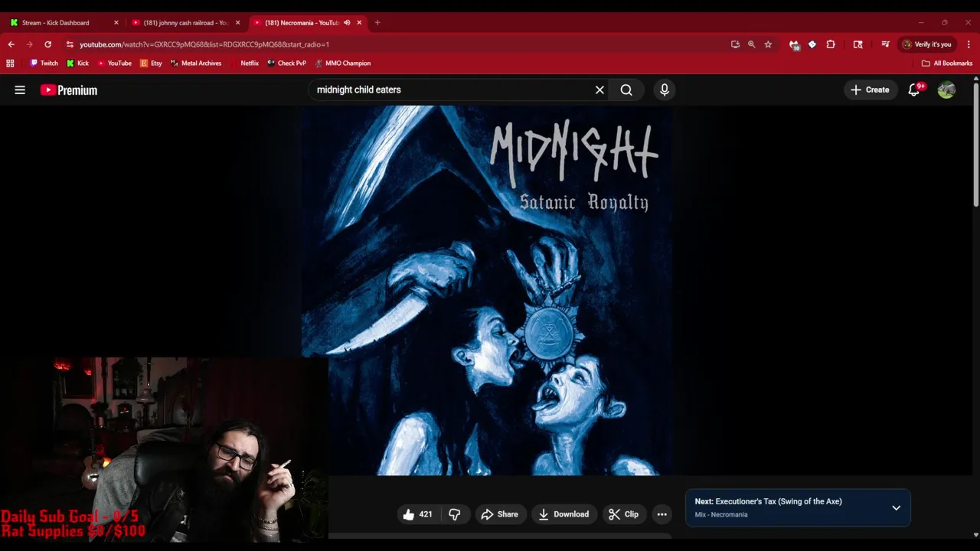Click the address bar URL field
980x551 pixels.
click(398, 44)
